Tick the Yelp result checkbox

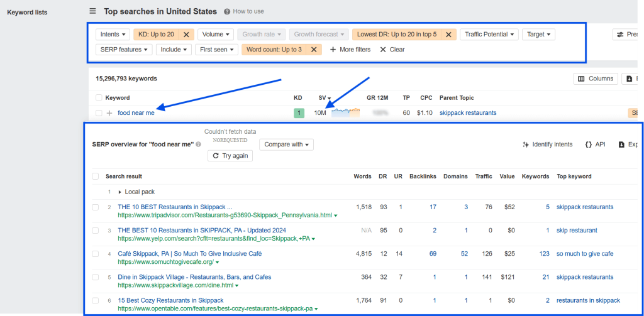tap(96, 231)
